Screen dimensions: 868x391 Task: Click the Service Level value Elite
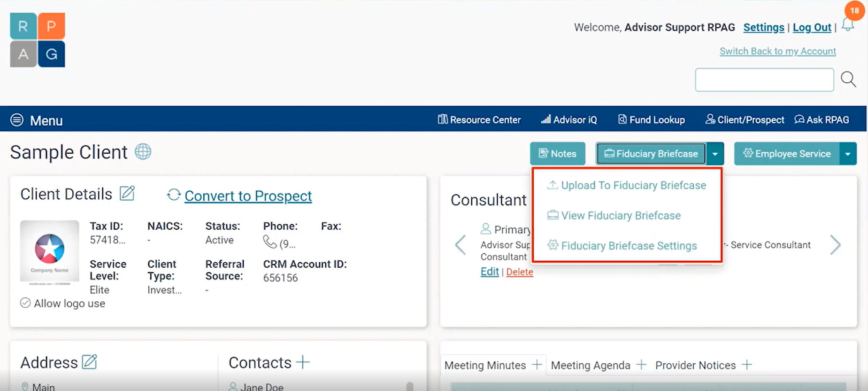(100, 290)
